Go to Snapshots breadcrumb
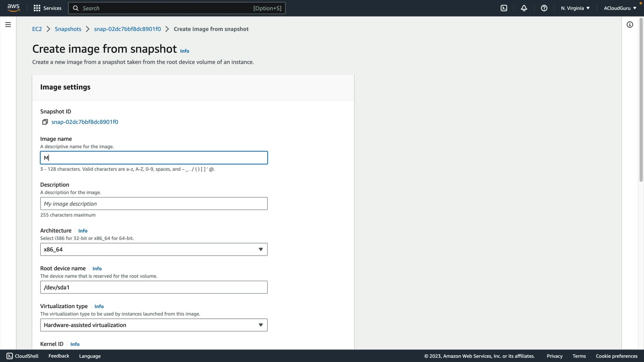The image size is (644, 362). [68, 29]
